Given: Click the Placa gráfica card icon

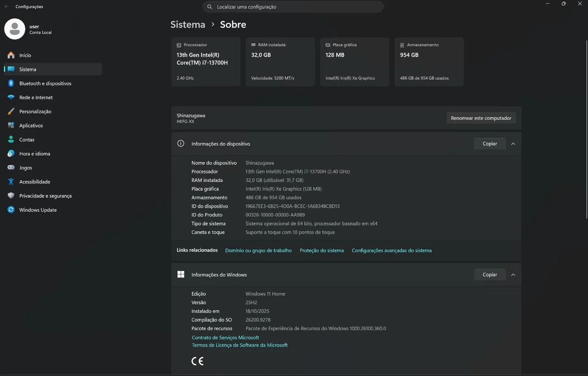Looking at the screenshot, I should (x=328, y=45).
